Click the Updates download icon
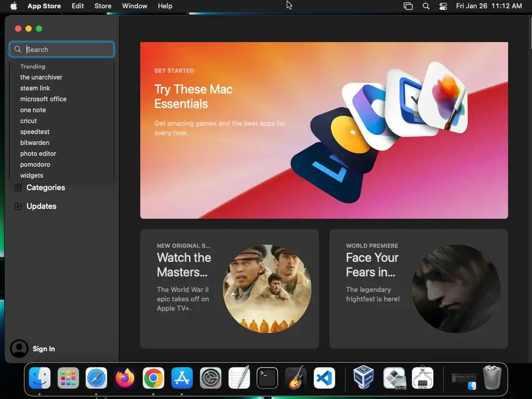 pyautogui.click(x=18, y=206)
